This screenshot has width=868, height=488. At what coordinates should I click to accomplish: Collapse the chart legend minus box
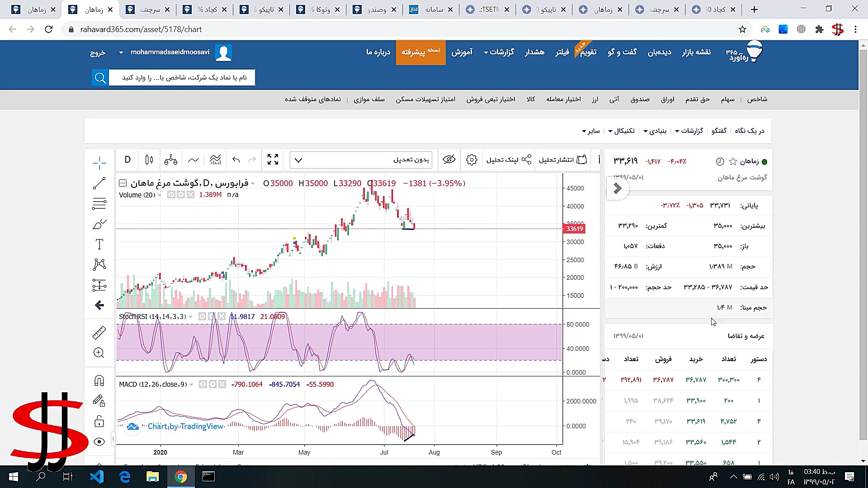[123, 183]
